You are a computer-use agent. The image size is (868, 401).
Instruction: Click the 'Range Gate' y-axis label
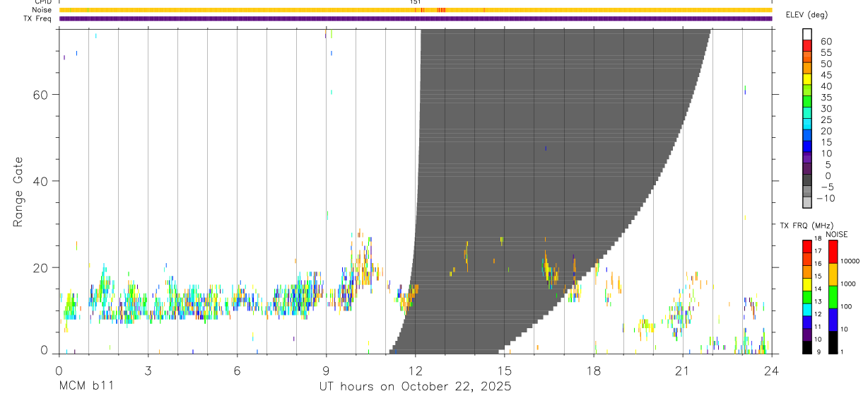pos(18,192)
